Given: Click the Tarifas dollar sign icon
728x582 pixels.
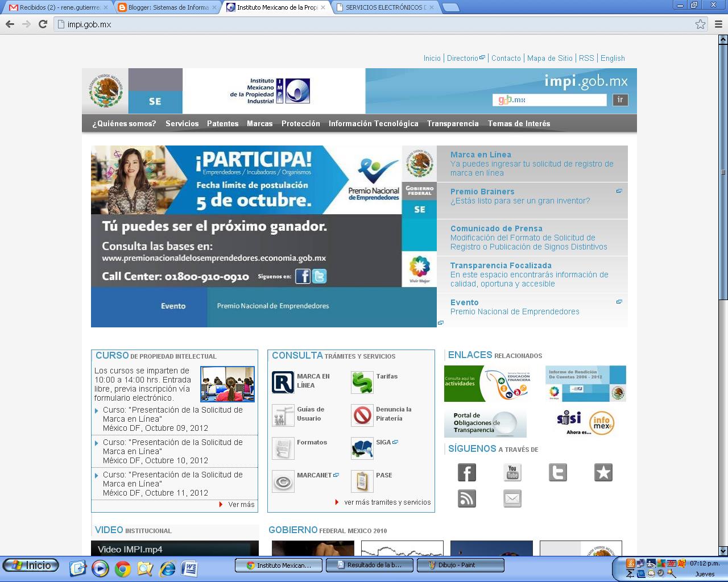Looking at the screenshot, I should click(x=362, y=383).
